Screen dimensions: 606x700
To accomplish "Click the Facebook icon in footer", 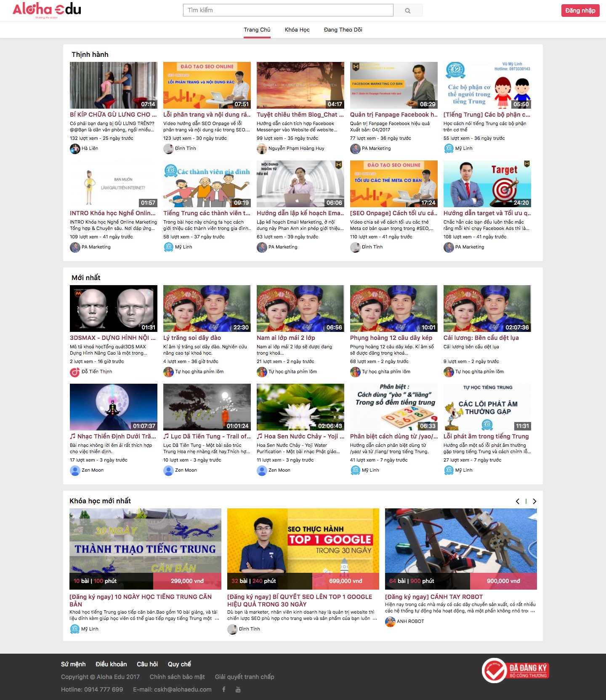I will click(224, 689).
